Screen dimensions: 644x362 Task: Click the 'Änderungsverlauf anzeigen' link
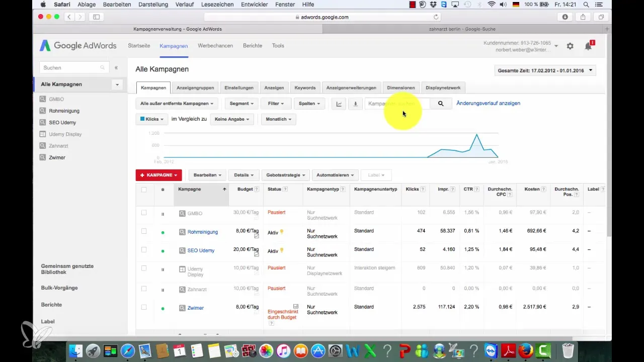488,104
